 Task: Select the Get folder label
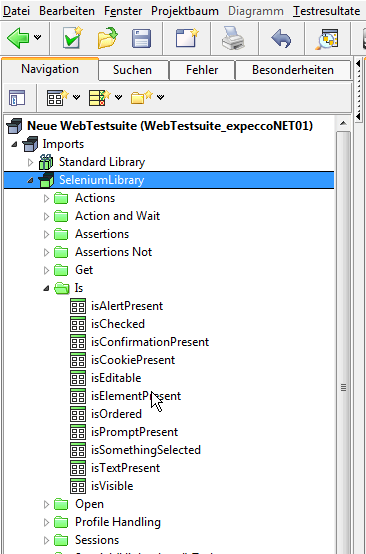coord(84,270)
